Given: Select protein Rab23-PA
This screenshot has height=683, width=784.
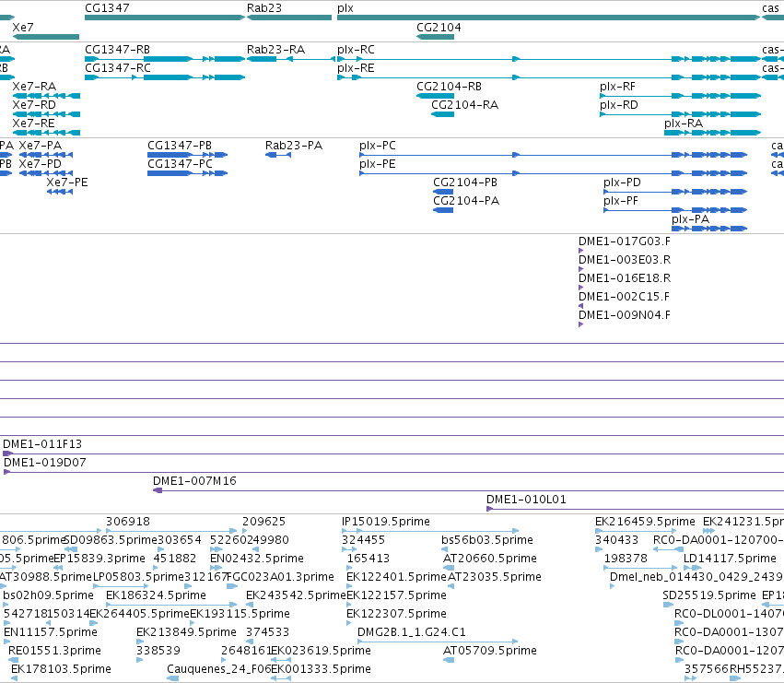Looking at the screenshot, I should coord(278,155).
